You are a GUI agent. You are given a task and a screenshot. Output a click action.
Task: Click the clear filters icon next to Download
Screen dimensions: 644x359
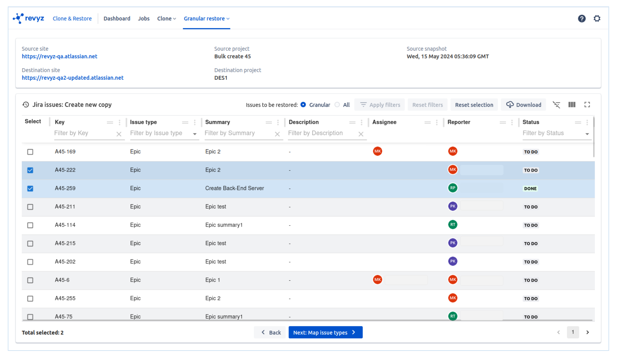[x=556, y=105]
